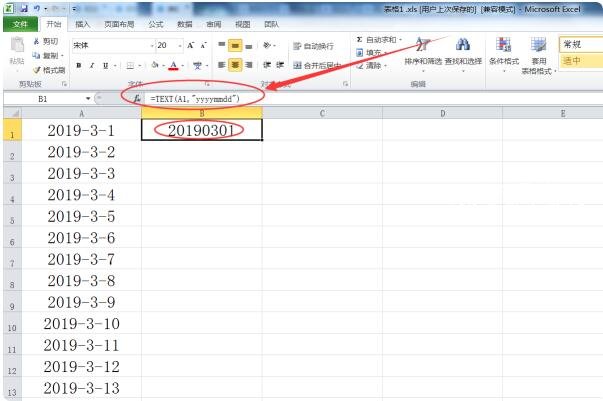Click the Increase Font Size icon

pyautogui.click(x=191, y=46)
